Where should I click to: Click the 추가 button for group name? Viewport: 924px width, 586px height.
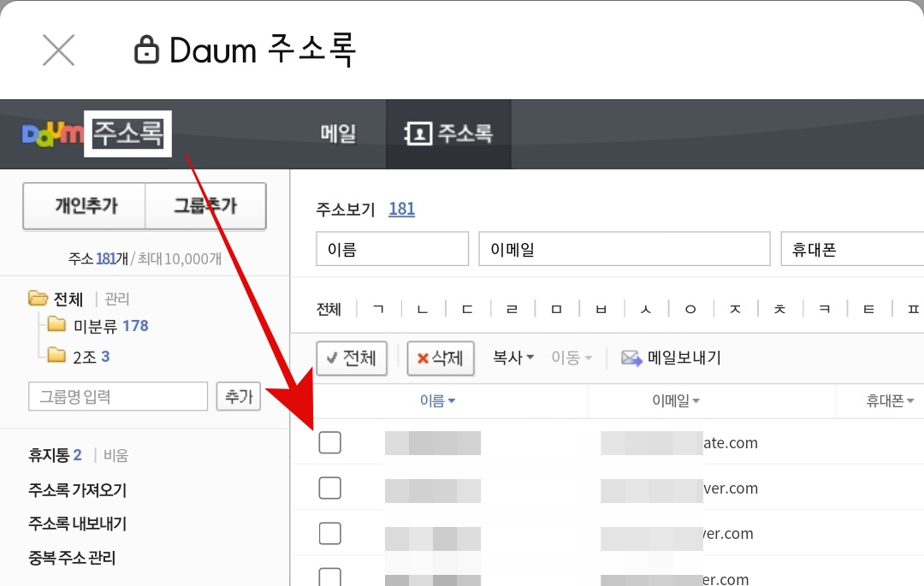238,396
